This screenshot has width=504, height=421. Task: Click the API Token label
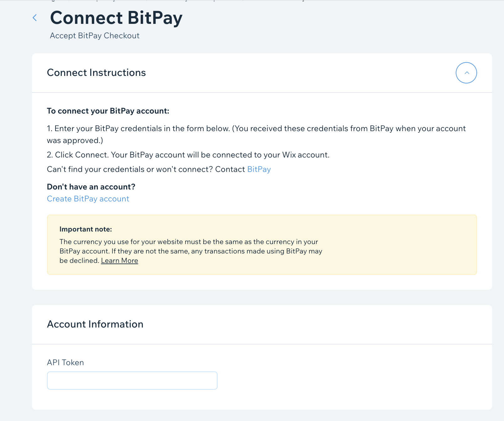[x=66, y=363]
